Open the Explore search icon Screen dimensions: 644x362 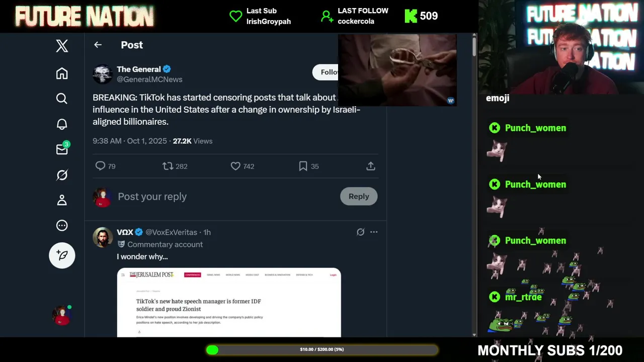click(x=62, y=99)
